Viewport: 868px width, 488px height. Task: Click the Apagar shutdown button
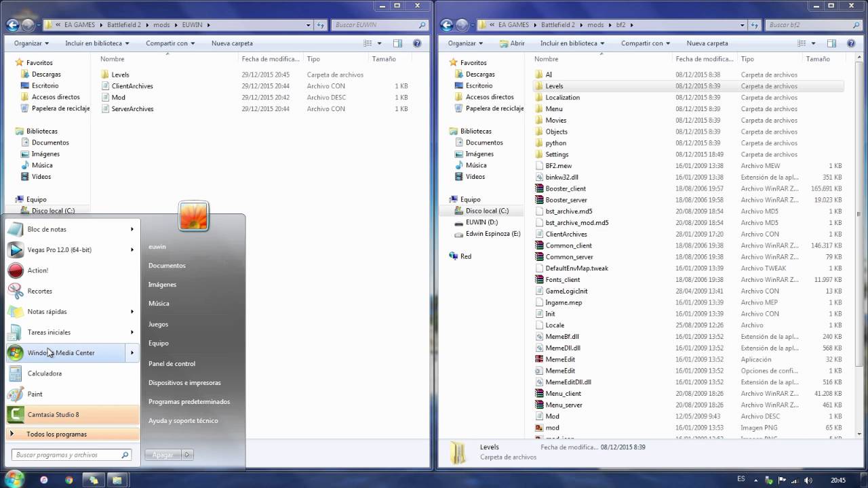[163, 455]
